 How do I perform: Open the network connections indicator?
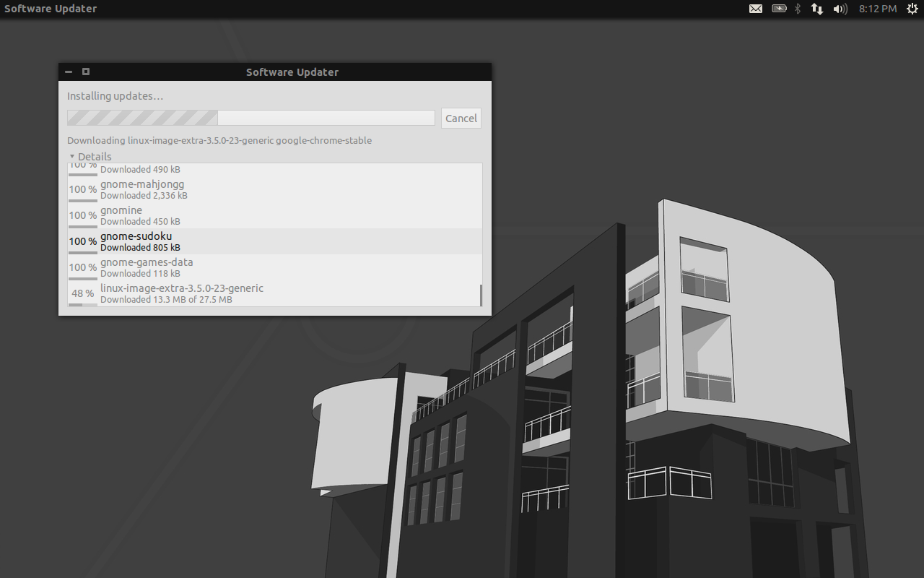coord(816,9)
